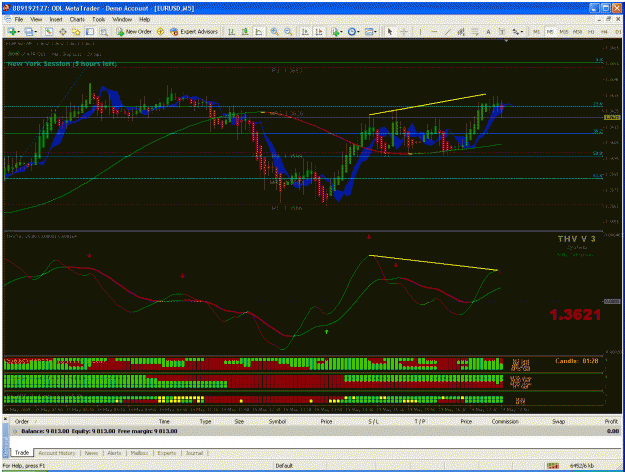Open the MetaEditor yellow diamond icon
Image resolution: width=625 pixels, height=472 pixels.
tap(161, 31)
